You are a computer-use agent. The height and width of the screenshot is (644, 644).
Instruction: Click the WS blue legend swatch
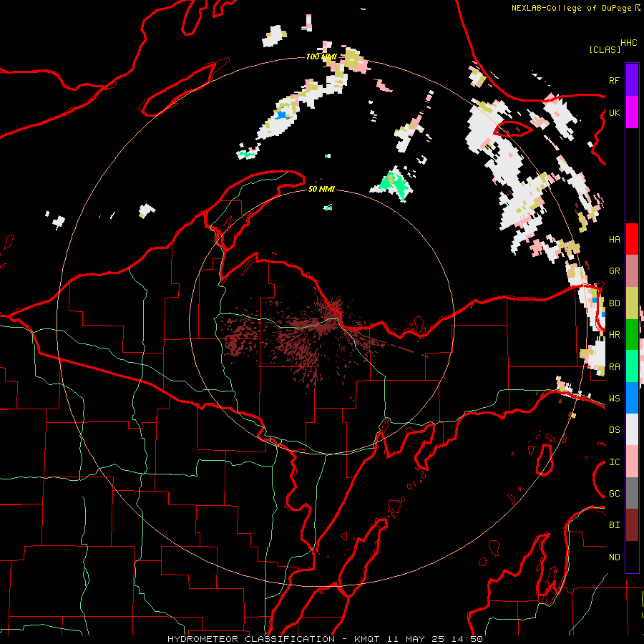point(632,398)
